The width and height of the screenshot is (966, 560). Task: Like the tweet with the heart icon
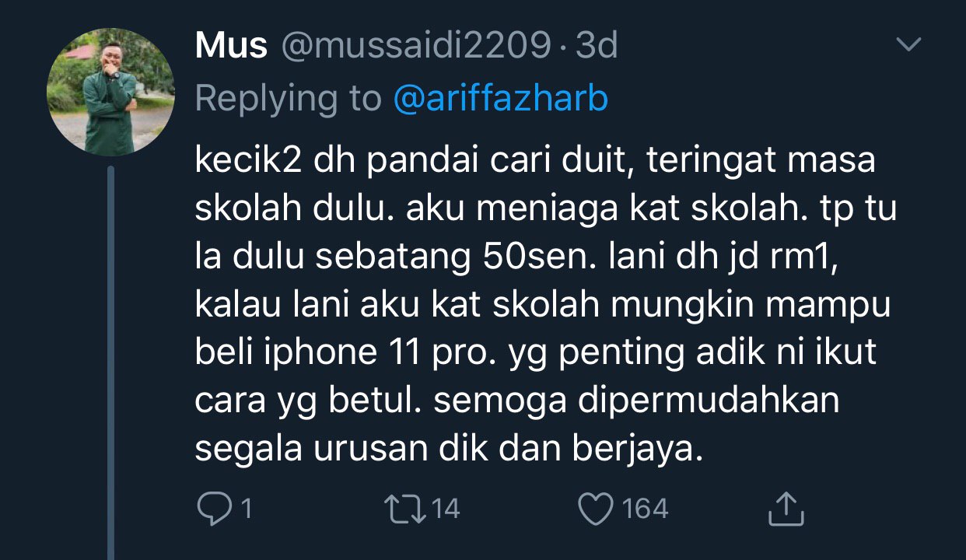[596, 509]
